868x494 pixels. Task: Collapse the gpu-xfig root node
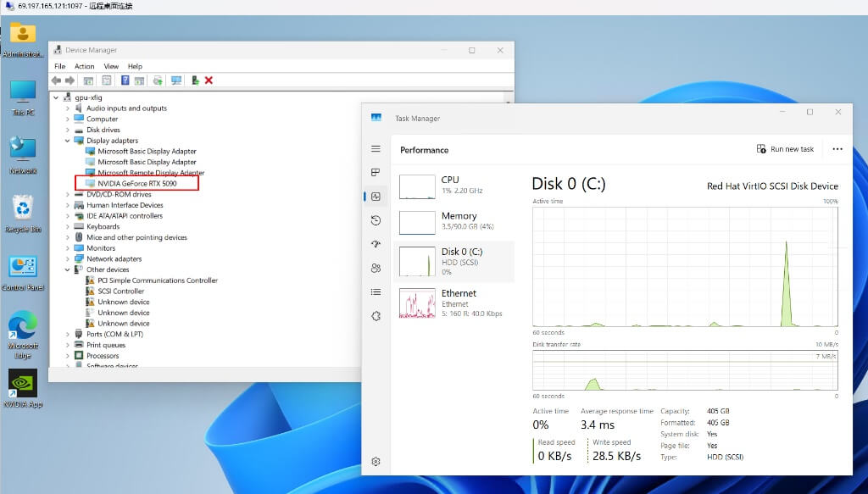56,98
